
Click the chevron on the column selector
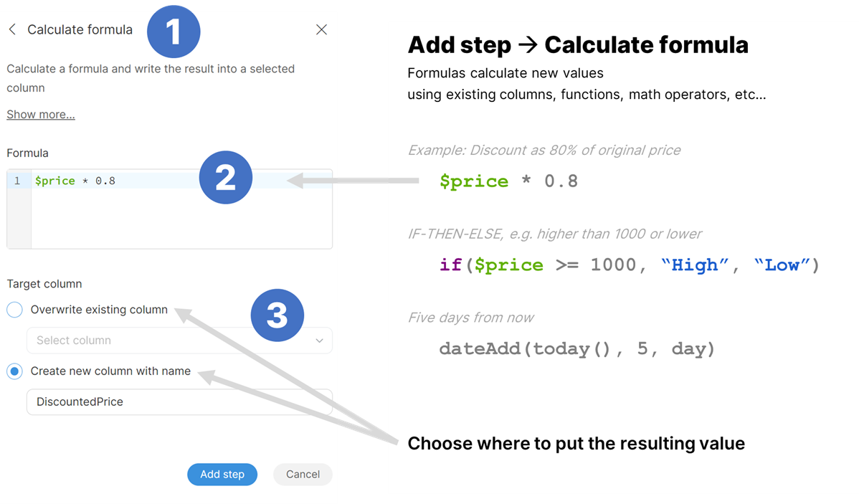click(320, 341)
